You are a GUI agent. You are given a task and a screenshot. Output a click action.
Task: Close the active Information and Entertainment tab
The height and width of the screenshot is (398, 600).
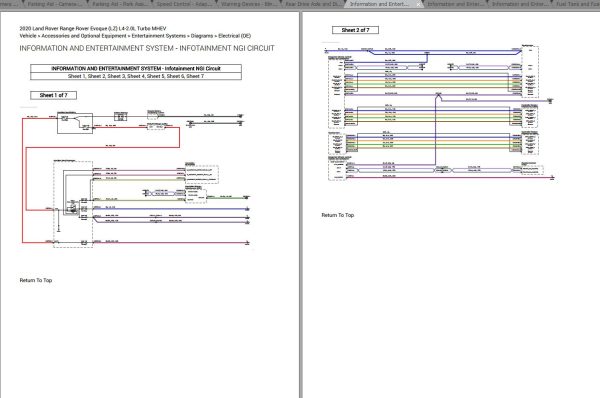tap(419, 4)
